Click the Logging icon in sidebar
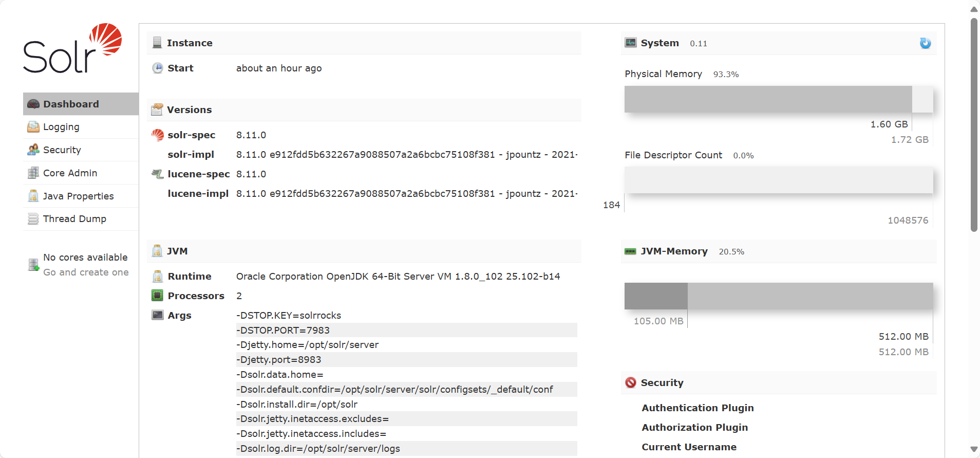 click(33, 127)
